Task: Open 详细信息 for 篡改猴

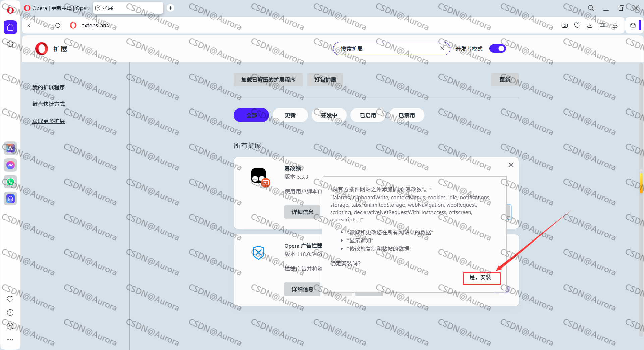Action: pyautogui.click(x=302, y=212)
